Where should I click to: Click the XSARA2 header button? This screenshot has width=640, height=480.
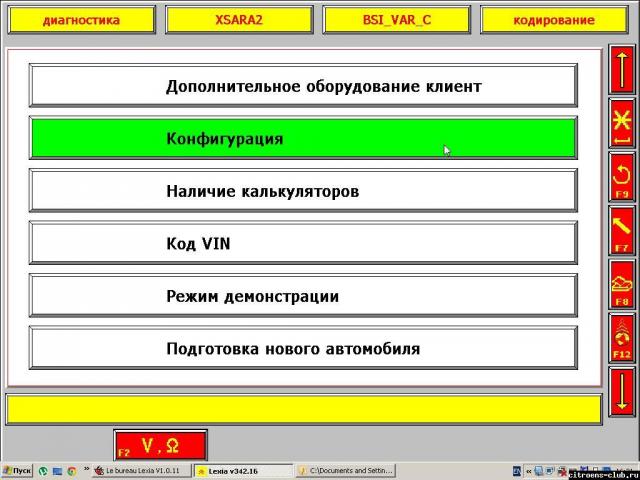(239, 20)
